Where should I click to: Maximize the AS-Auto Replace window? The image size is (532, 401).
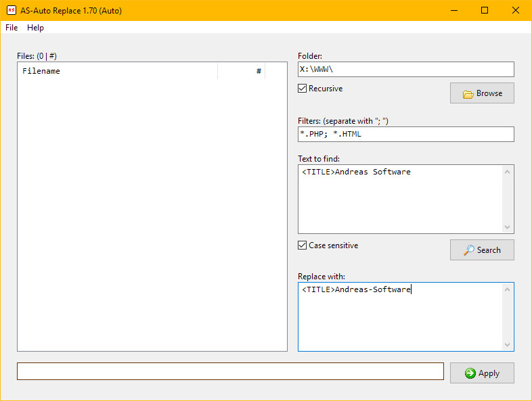point(485,11)
